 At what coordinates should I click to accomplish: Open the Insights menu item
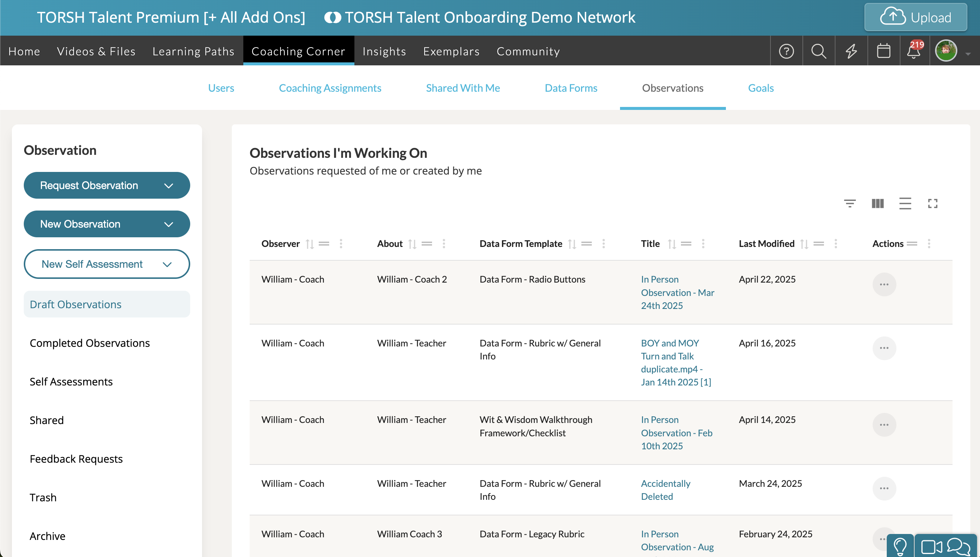[x=384, y=51]
